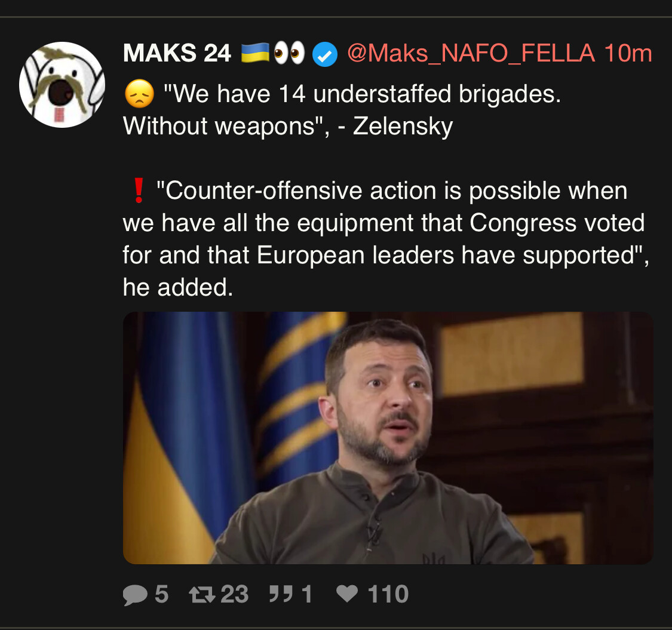
Task: Click the quote marks icon
Action: [281, 594]
